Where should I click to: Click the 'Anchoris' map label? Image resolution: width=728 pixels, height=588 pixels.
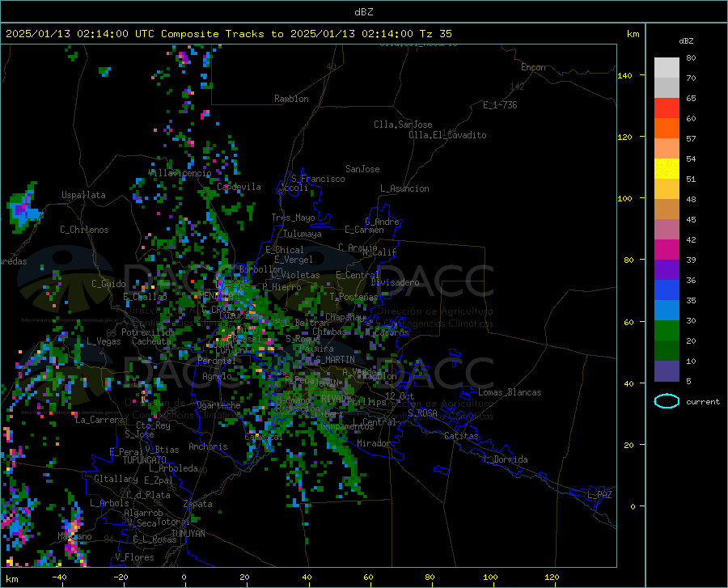tap(208, 447)
